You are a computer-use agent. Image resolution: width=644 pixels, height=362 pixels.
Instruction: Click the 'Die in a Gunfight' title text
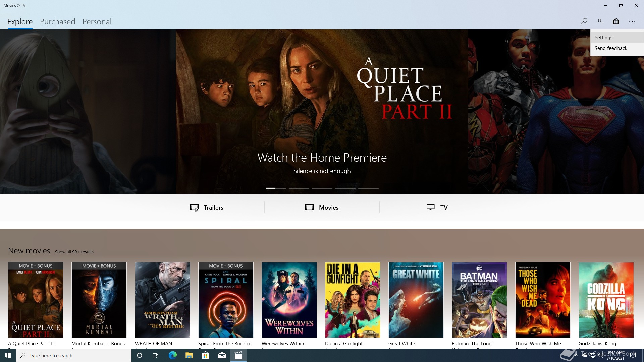click(344, 344)
